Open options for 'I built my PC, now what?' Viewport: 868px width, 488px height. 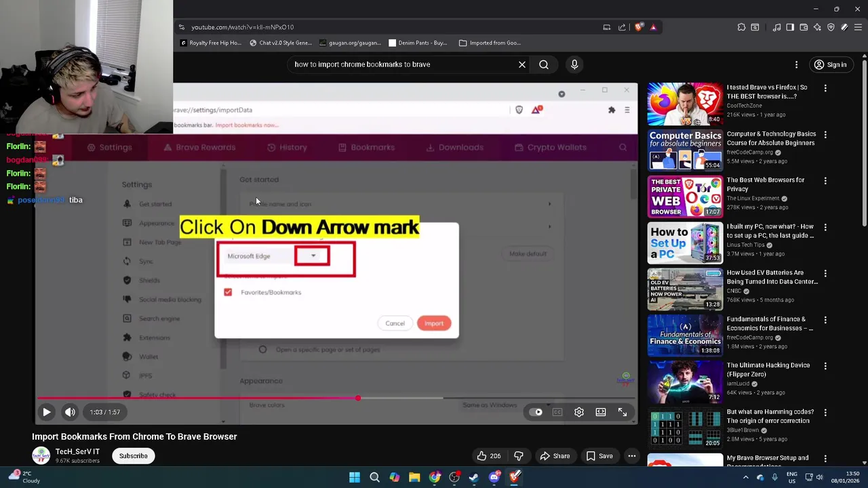click(825, 227)
